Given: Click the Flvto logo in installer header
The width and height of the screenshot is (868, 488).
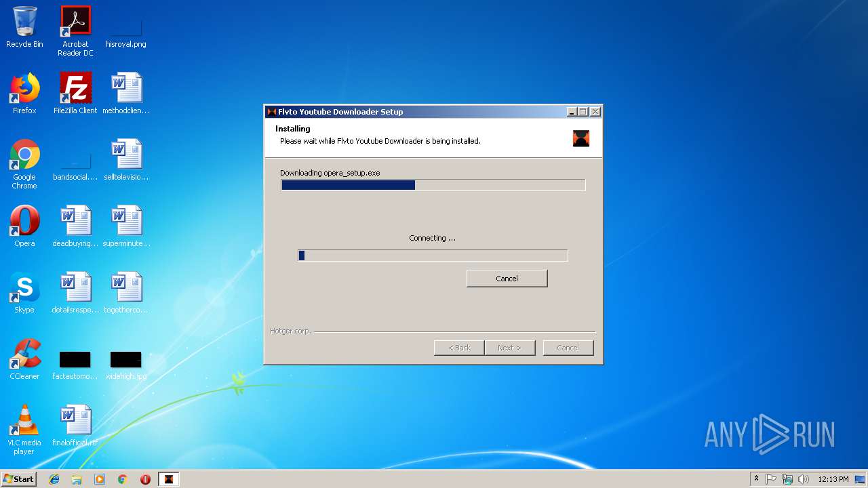Looking at the screenshot, I should click(x=581, y=138).
